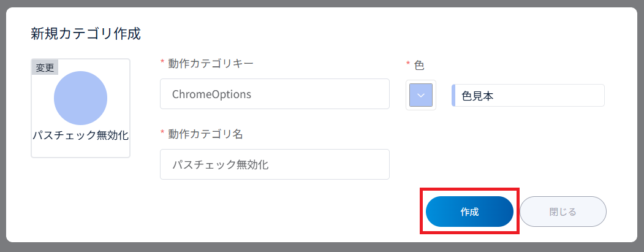Image resolution: width=644 pixels, height=252 pixels.
Task: Click the 色 field label
Action: [x=419, y=65]
